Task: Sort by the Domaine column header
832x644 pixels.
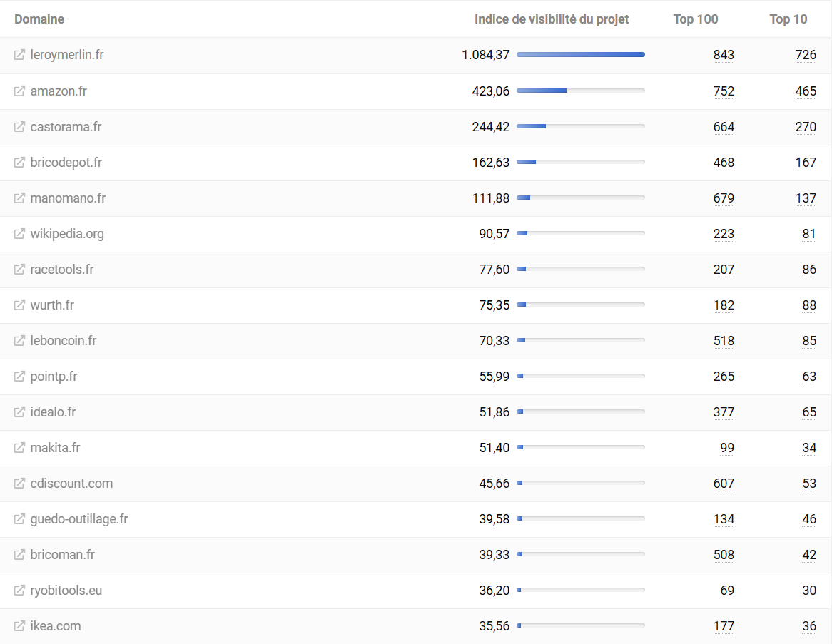Action: (39, 19)
